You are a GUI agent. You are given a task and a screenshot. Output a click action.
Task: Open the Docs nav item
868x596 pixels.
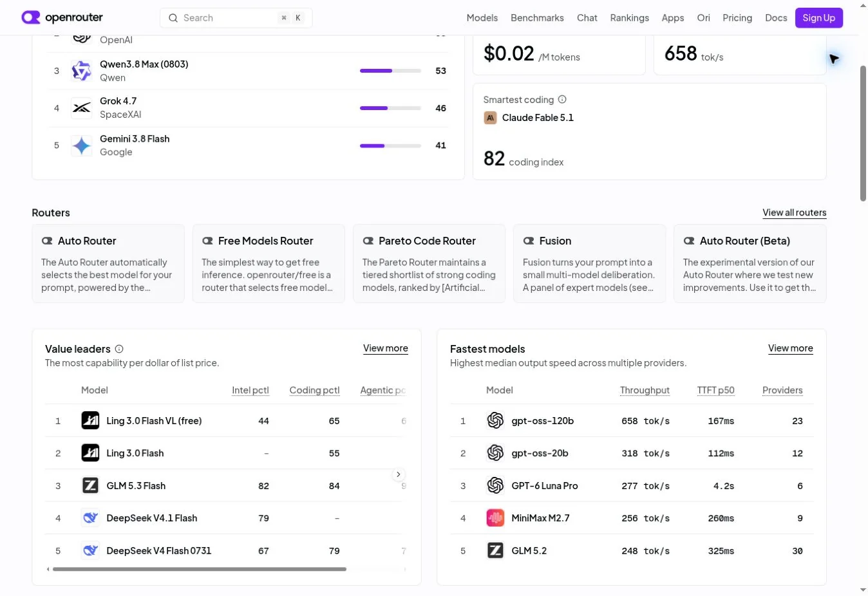pyautogui.click(x=776, y=18)
